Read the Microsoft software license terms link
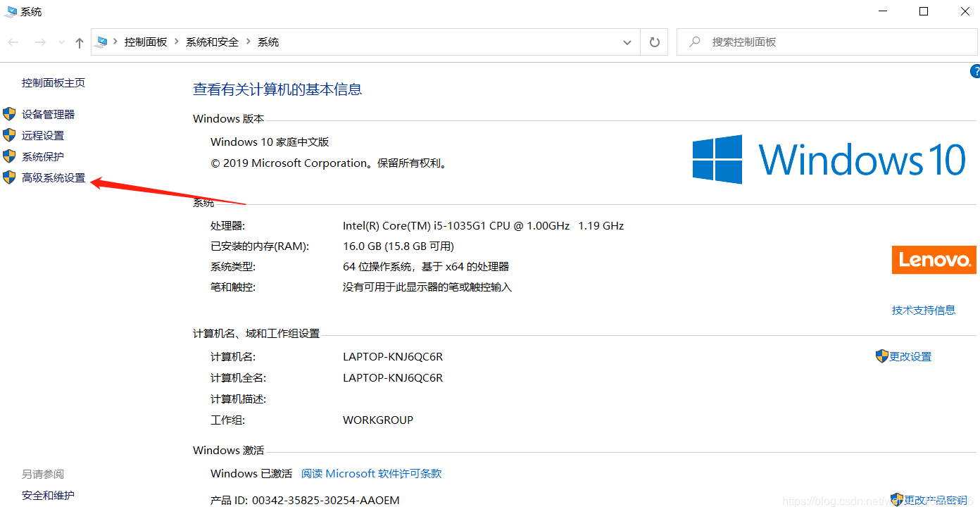 372,473
